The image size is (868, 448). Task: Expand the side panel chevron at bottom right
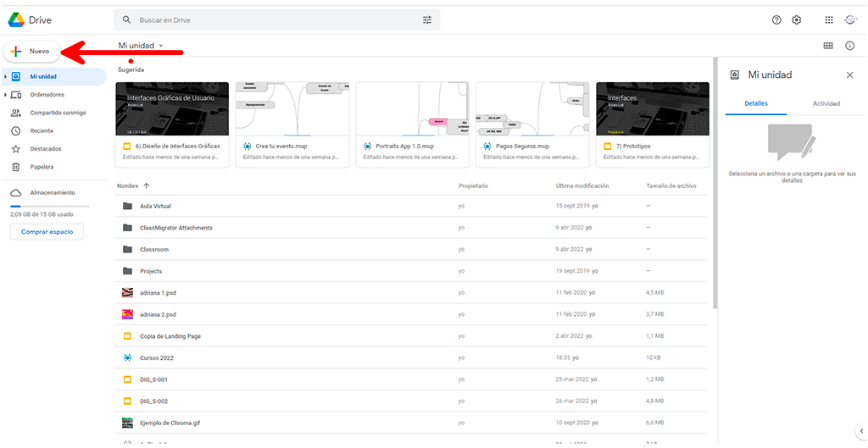tap(861, 429)
